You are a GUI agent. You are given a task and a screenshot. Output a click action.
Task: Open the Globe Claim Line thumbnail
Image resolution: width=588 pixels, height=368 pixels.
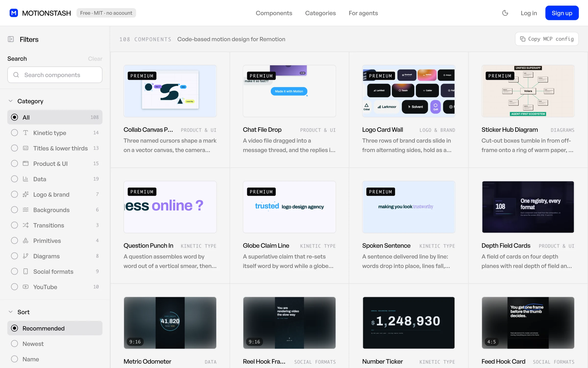click(x=289, y=207)
